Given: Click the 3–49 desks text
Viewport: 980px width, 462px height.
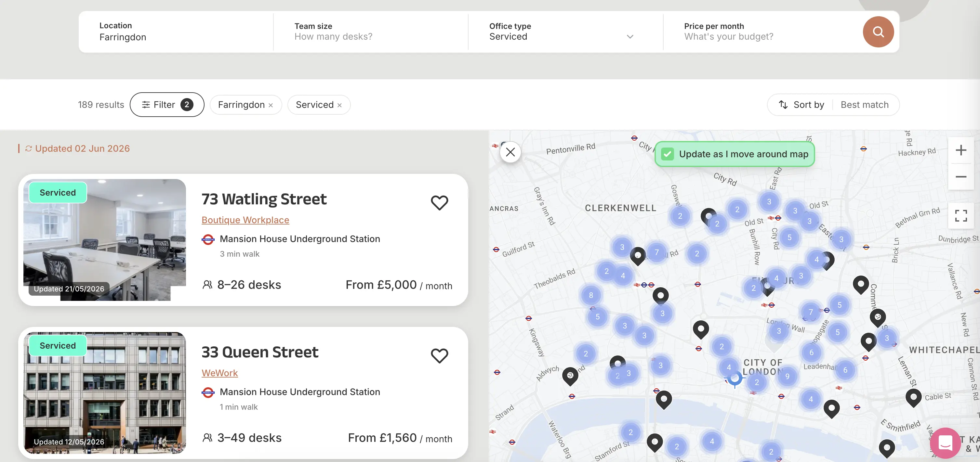Looking at the screenshot, I should point(249,438).
